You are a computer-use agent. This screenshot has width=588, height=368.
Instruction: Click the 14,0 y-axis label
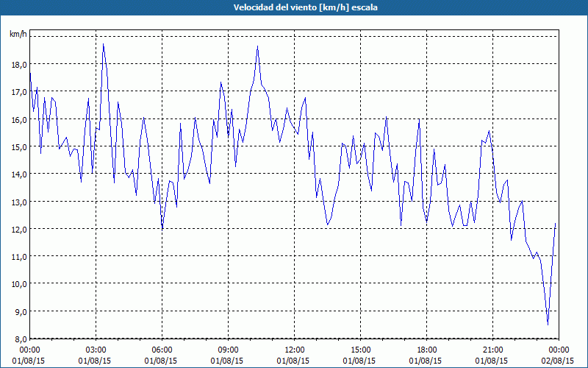click(x=19, y=174)
